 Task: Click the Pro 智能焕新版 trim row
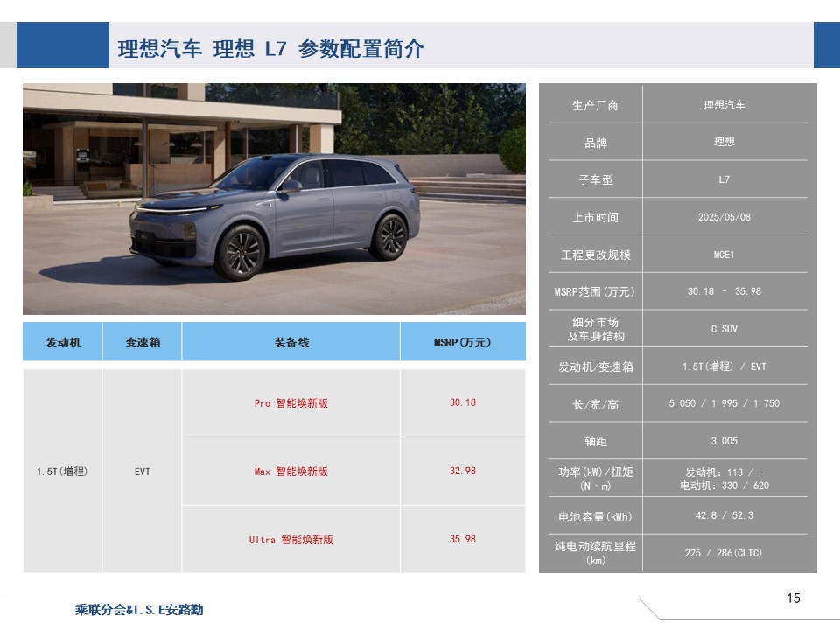click(290, 402)
